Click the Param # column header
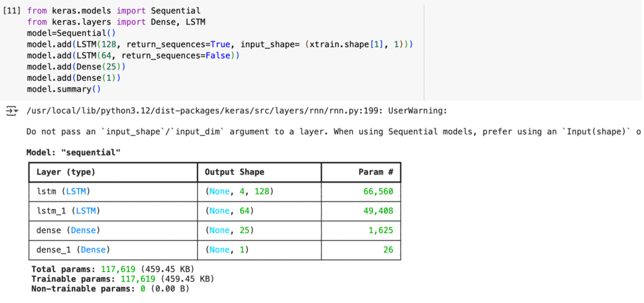The height and width of the screenshot is (303, 644). pyautogui.click(x=376, y=172)
